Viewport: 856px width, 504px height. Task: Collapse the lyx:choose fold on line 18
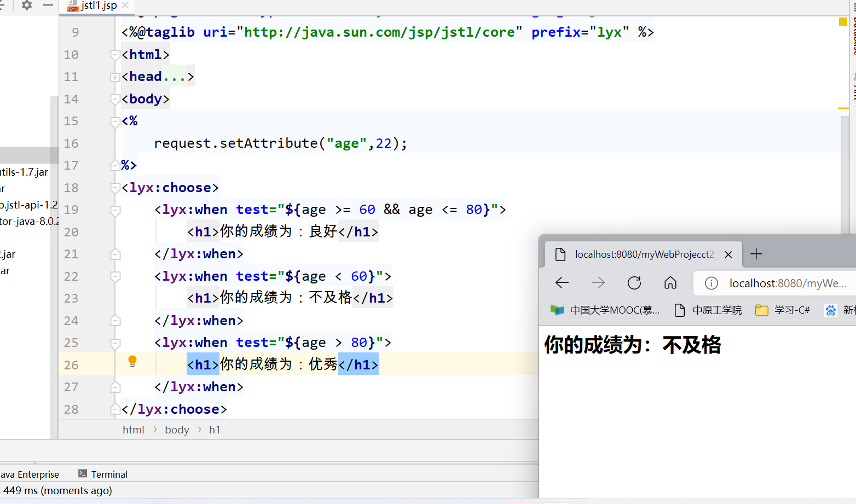pyautogui.click(x=115, y=188)
